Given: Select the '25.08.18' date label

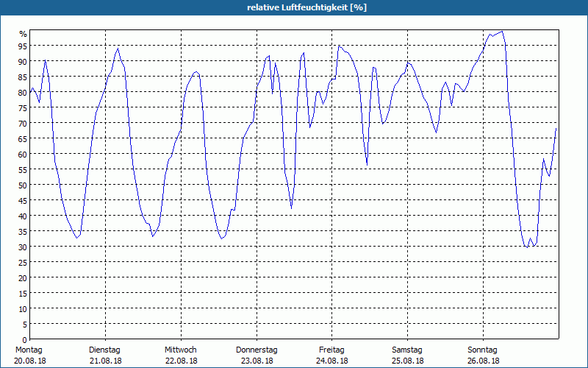Looking at the screenshot, I should 408,361.
